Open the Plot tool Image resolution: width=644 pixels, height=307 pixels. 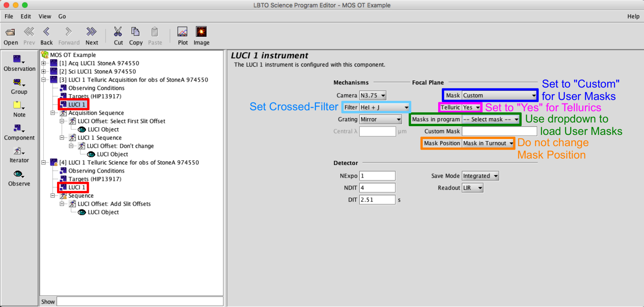tap(182, 32)
